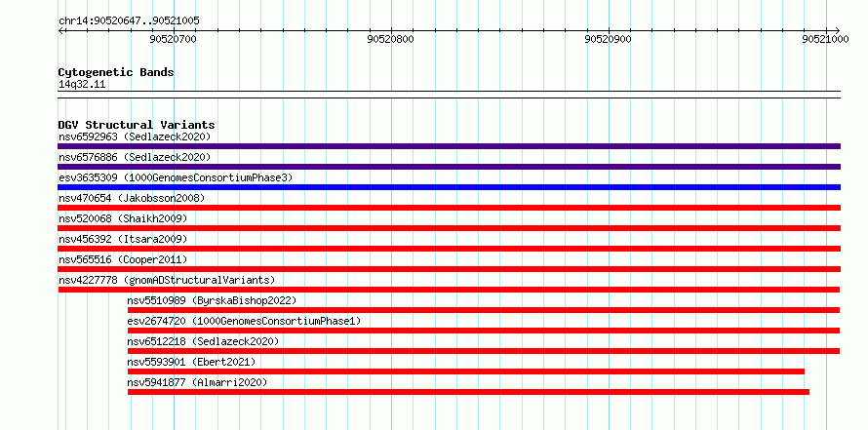868x430 pixels.
Task: Select nsv470654 (Jakobsson2008) label
Action: pyautogui.click(x=132, y=198)
